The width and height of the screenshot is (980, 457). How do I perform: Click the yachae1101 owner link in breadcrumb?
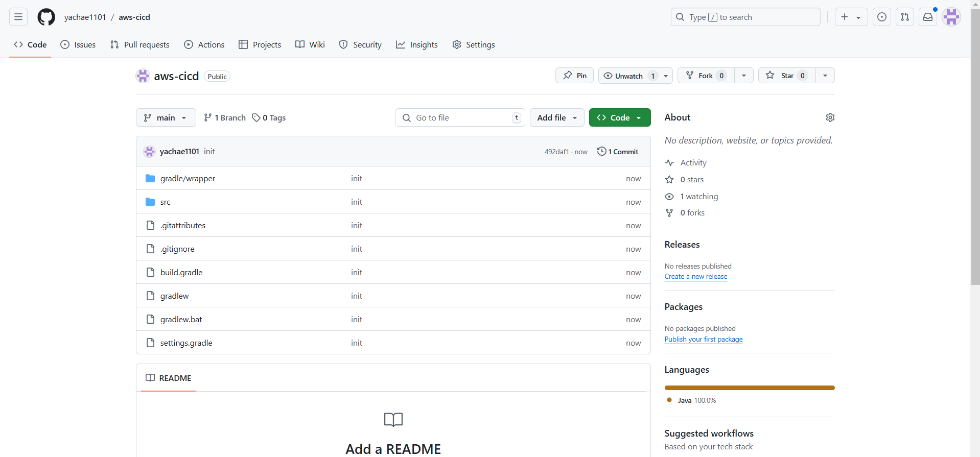pyautogui.click(x=85, y=17)
